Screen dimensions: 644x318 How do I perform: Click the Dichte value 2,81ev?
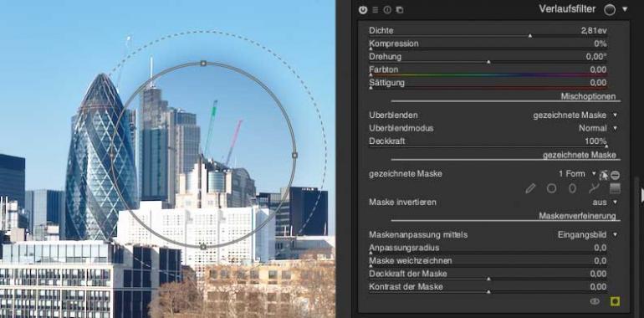[x=595, y=30]
